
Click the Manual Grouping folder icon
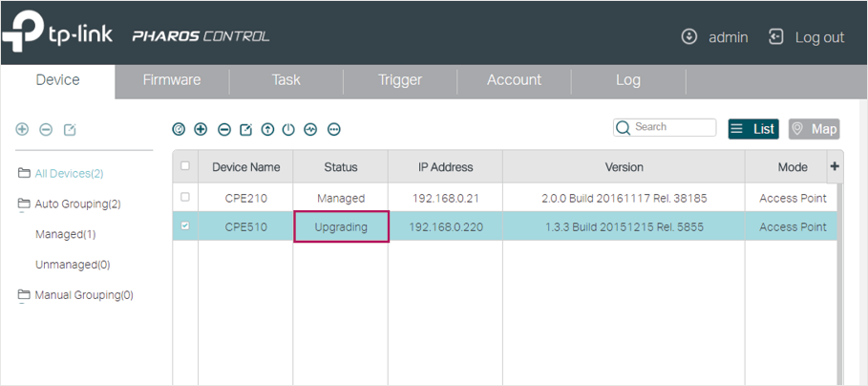(24, 294)
